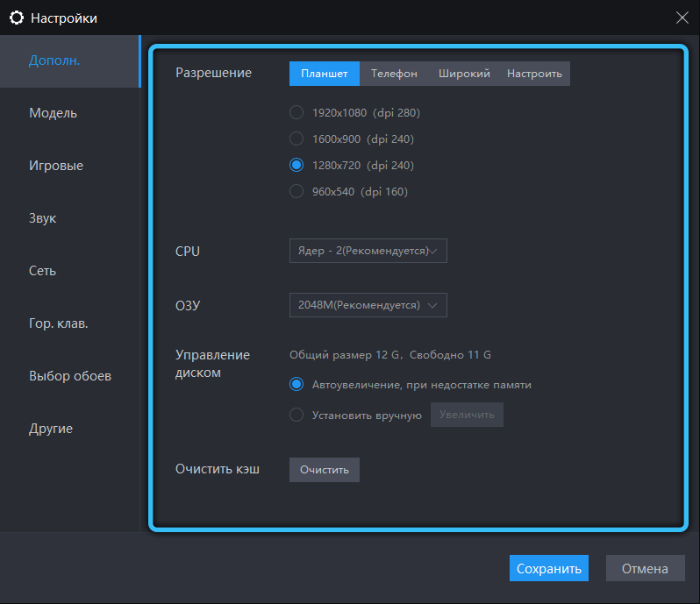Open the CPU cores dropdown

[368, 251]
